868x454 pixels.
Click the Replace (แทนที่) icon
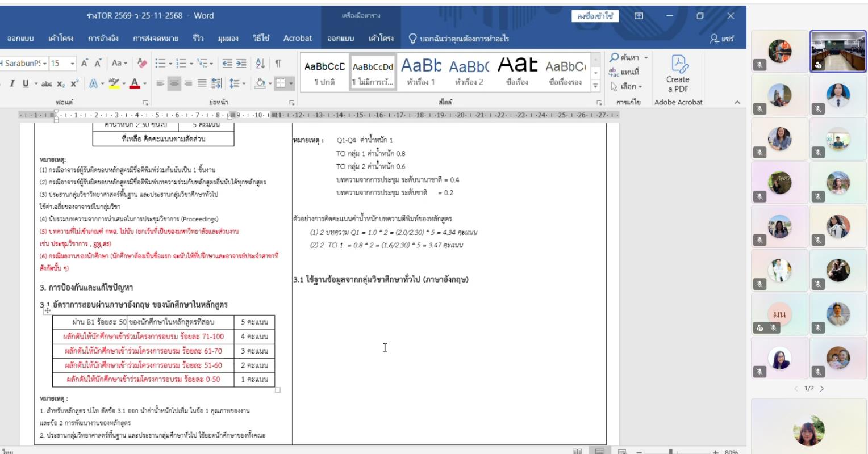click(624, 72)
